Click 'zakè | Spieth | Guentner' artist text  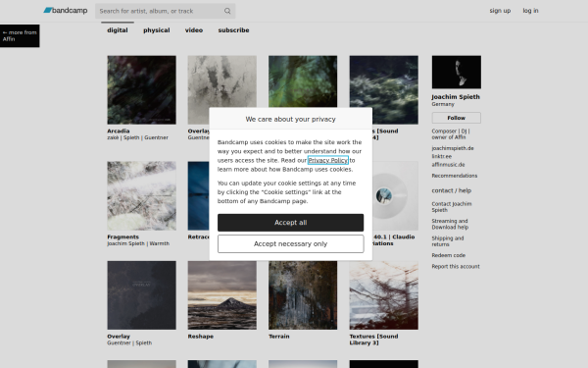pyautogui.click(x=137, y=137)
